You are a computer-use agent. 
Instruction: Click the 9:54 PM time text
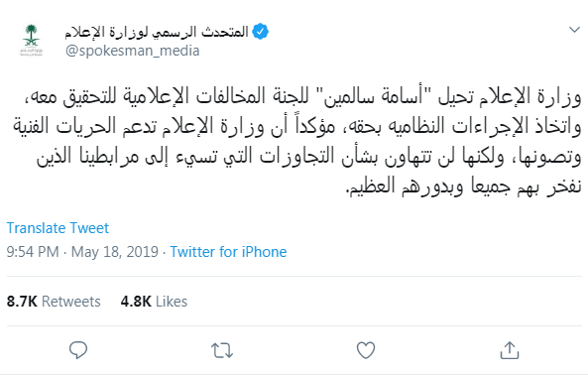33,252
